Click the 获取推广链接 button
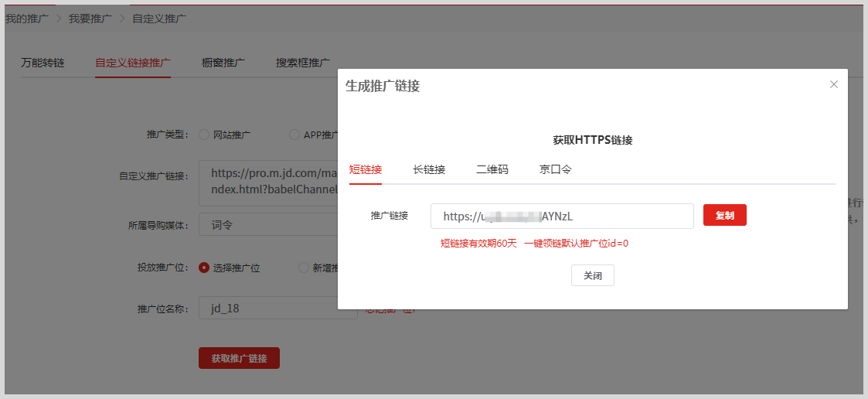 point(239,358)
